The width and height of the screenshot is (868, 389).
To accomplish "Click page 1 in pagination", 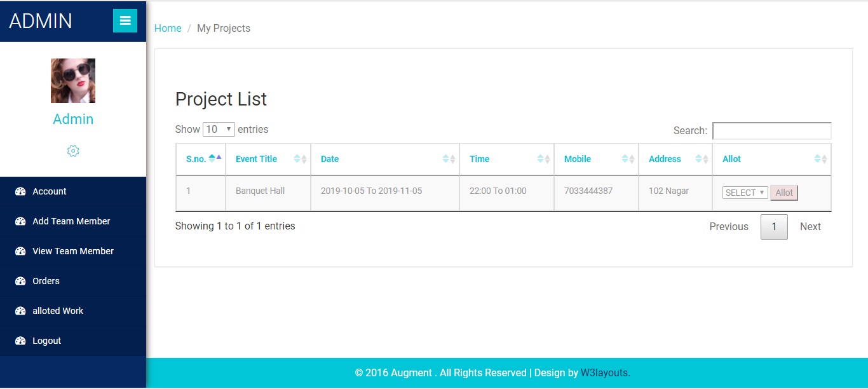I will tap(773, 226).
